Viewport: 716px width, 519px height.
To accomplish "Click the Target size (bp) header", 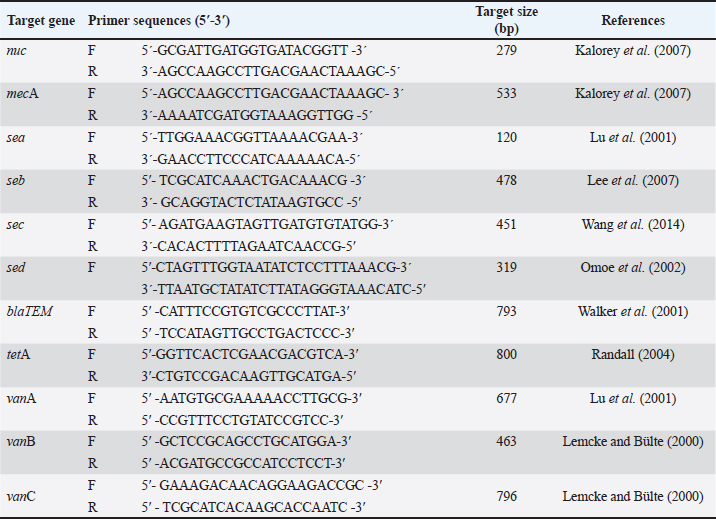I will coord(512,19).
